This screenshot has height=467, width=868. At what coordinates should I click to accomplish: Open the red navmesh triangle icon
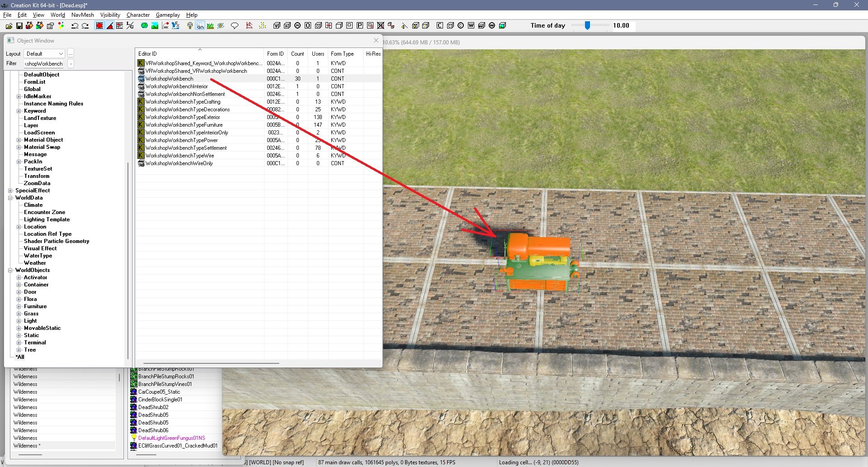(249, 26)
